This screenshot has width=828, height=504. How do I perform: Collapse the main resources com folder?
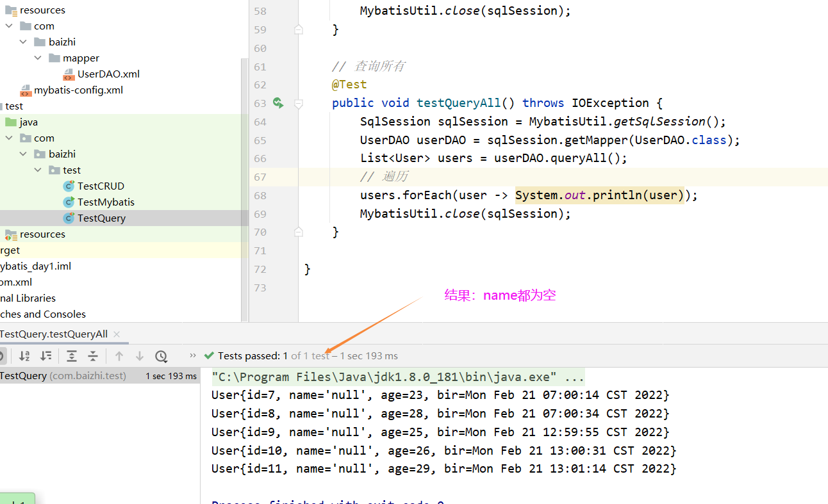click(9, 26)
